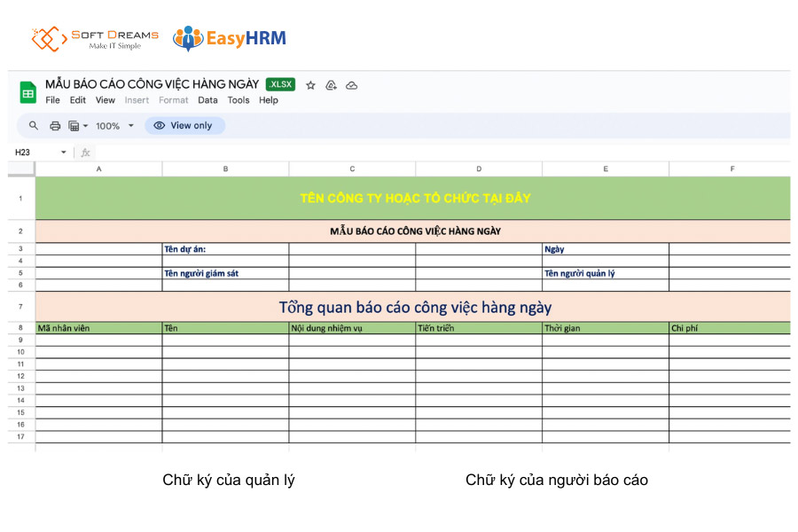
Task: Select column B header
Action: (x=225, y=168)
